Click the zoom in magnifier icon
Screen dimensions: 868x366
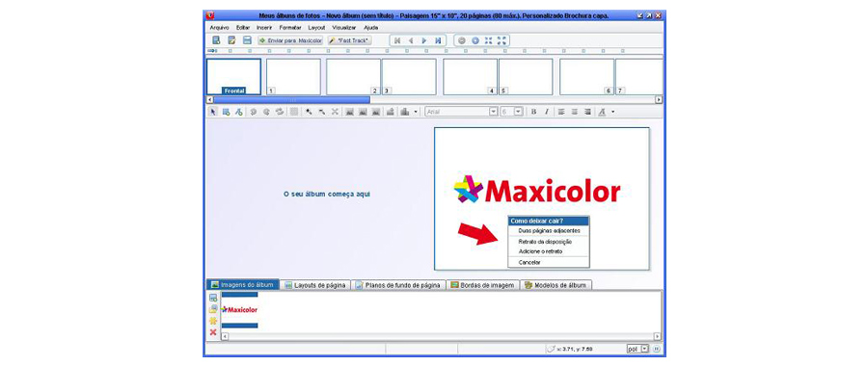pyautogui.click(x=475, y=40)
